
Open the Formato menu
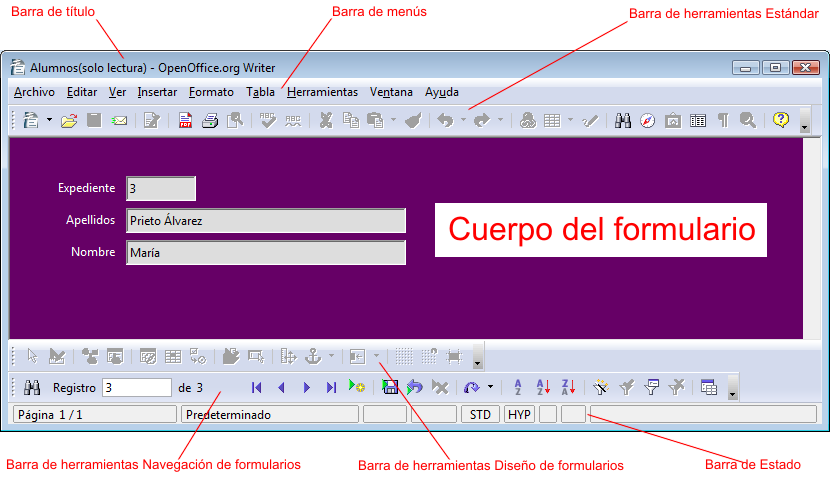[211, 92]
